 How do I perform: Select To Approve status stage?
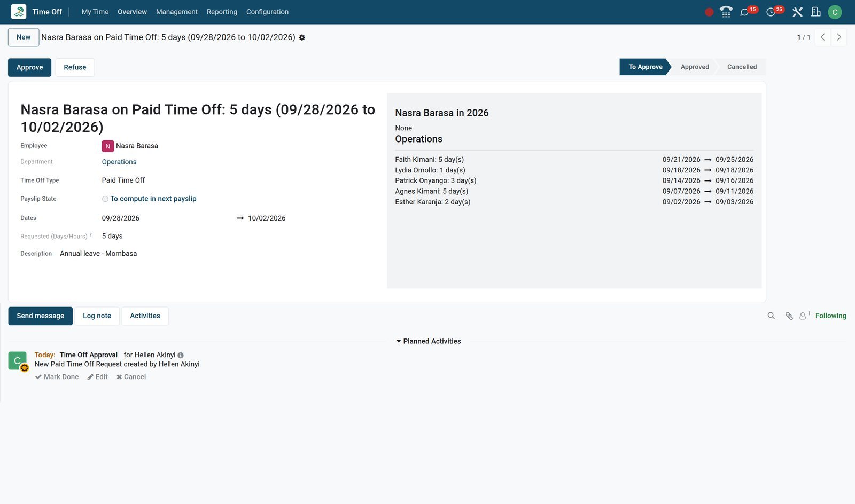click(x=645, y=67)
